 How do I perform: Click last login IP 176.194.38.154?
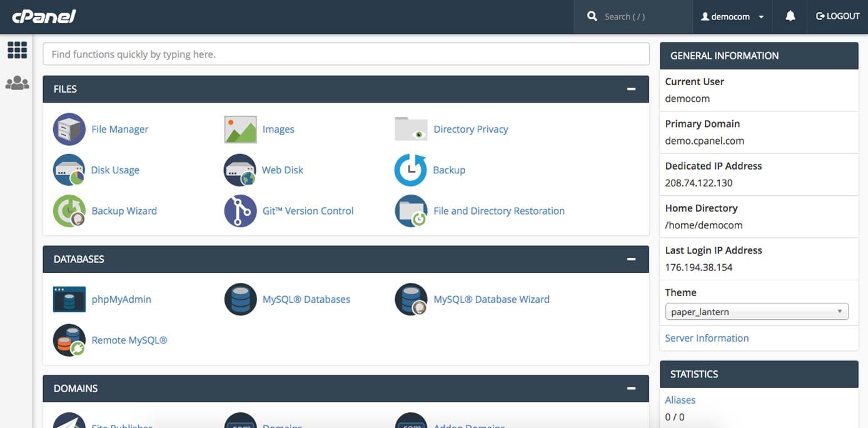[x=699, y=267]
